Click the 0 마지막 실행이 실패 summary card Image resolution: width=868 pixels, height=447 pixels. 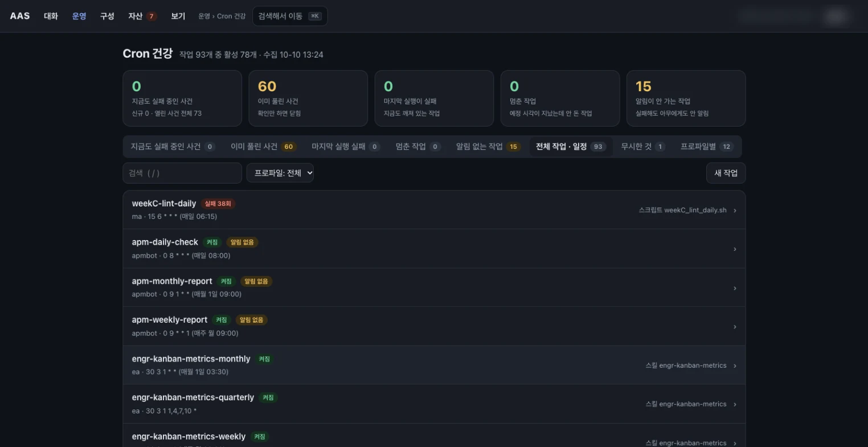(434, 98)
